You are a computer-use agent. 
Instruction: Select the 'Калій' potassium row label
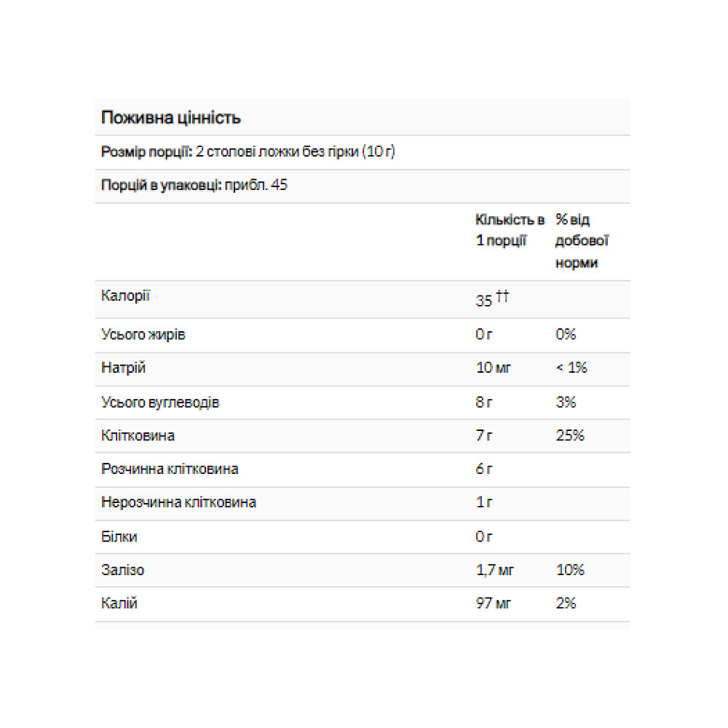pos(119,604)
